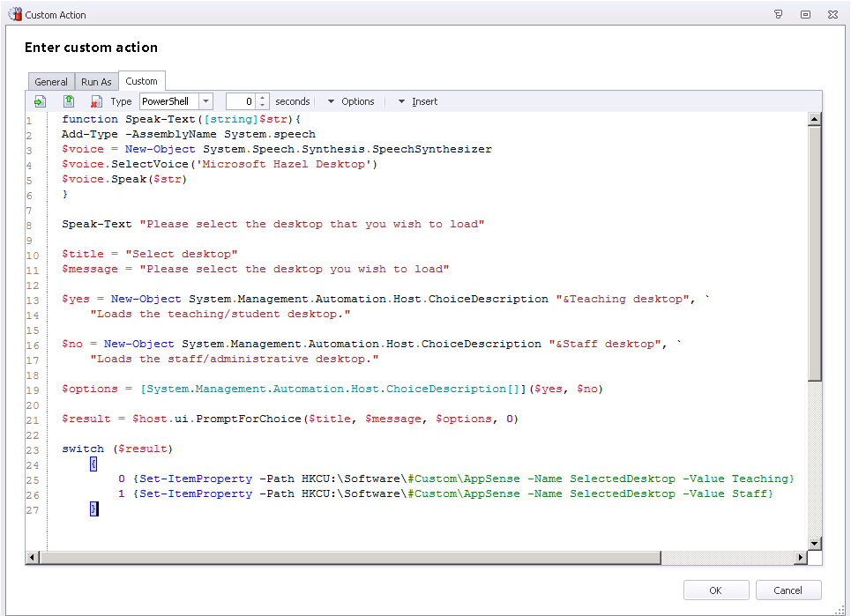The width and height of the screenshot is (851, 616).
Task: Click 'switch' keyword on line 23
Action: point(83,449)
